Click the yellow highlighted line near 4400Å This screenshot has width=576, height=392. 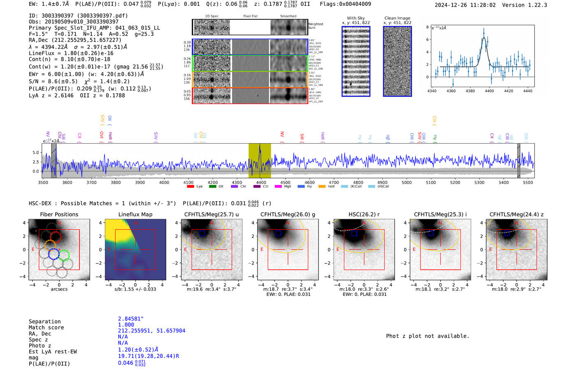pos(260,161)
